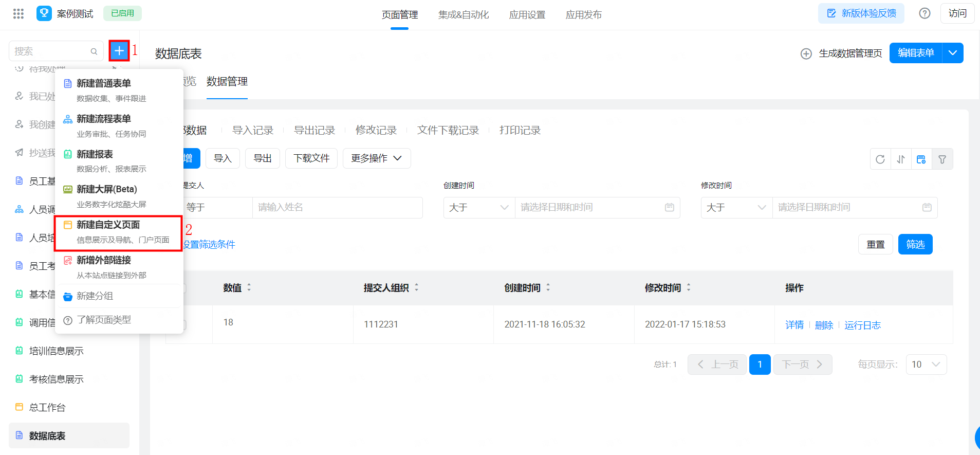Sort by 创建时间 column header arrows
This screenshot has width=980, height=455.
click(548, 288)
